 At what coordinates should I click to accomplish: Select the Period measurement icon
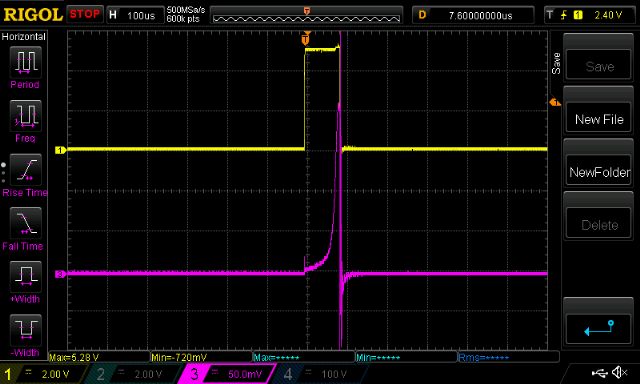coord(25,62)
